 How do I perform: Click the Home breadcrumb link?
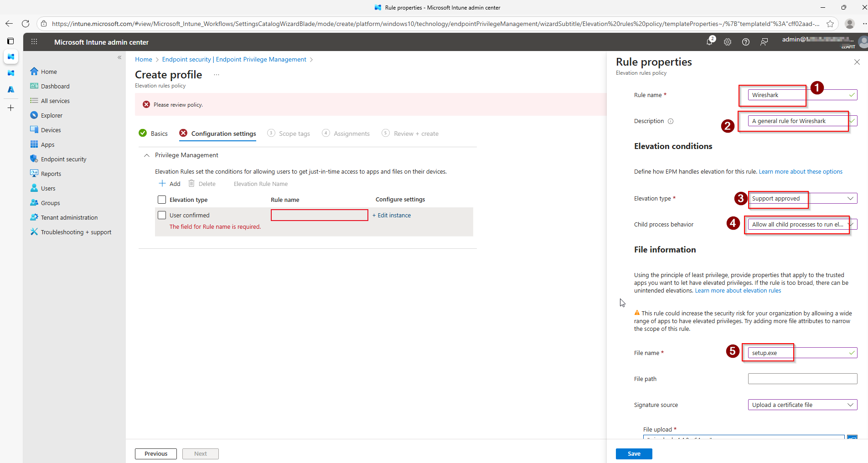point(144,59)
